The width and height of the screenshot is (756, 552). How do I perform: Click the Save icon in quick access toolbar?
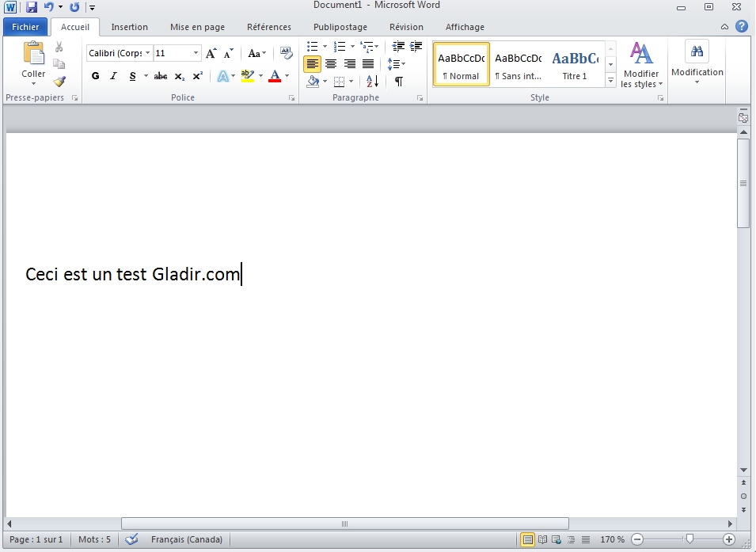coord(32,7)
